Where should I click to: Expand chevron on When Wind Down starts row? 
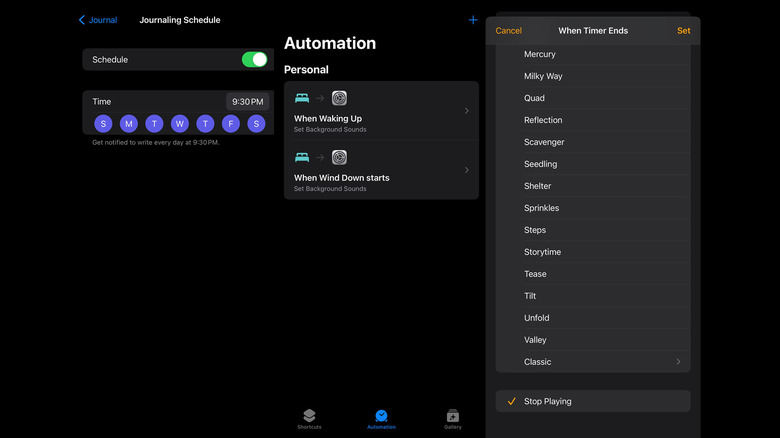[x=467, y=170]
